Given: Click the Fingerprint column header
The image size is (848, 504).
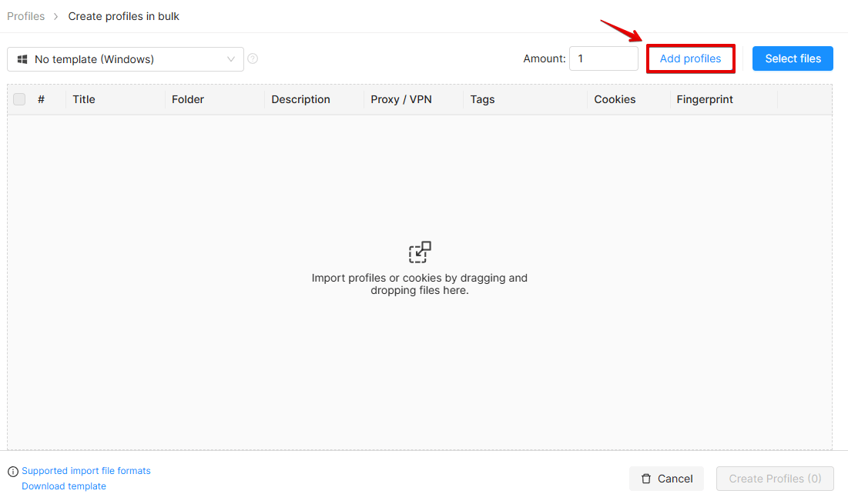Looking at the screenshot, I should (705, 99).
